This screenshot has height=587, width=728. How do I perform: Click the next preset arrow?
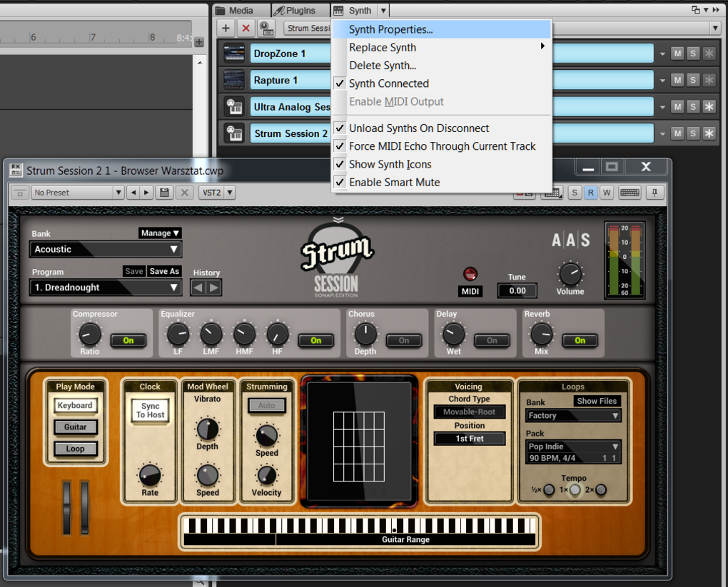[146, 193]
